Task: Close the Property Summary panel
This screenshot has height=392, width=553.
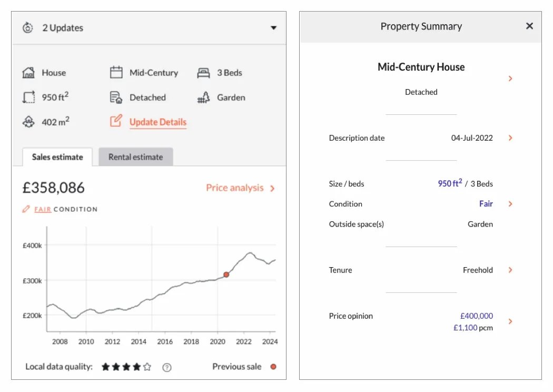Action: point(529,26)
